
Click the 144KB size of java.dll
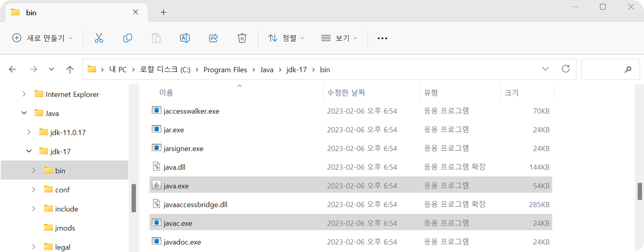tap(539, 167)
